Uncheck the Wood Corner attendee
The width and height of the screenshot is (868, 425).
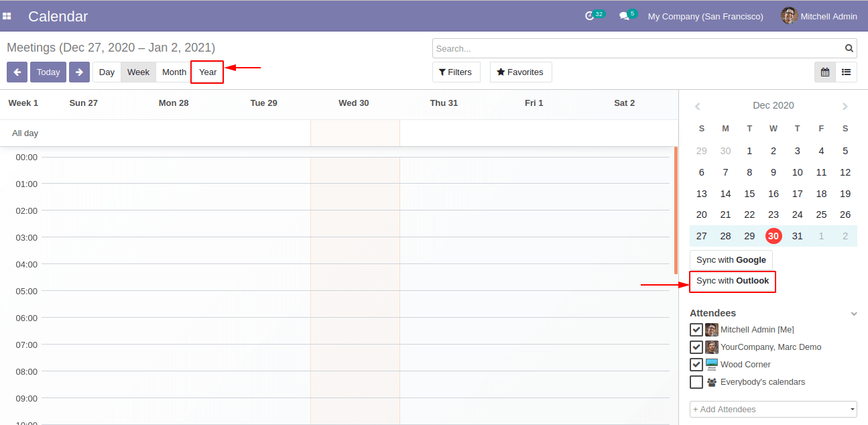(x=696, y=365)
